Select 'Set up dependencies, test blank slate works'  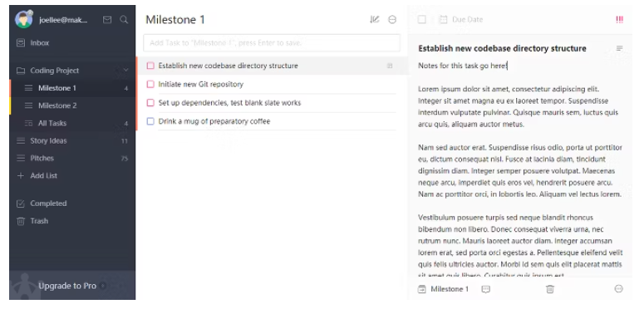coord(229,103)
